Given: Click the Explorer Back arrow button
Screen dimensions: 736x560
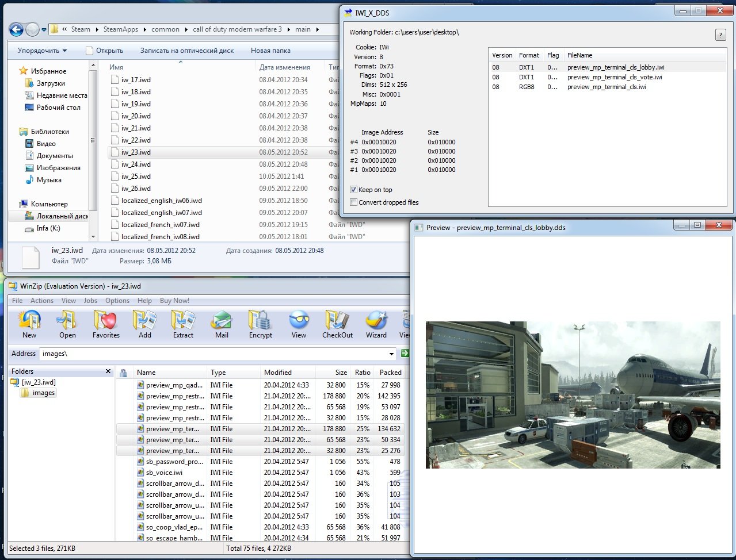Looking at the screenshot, I should coord(16,29).
